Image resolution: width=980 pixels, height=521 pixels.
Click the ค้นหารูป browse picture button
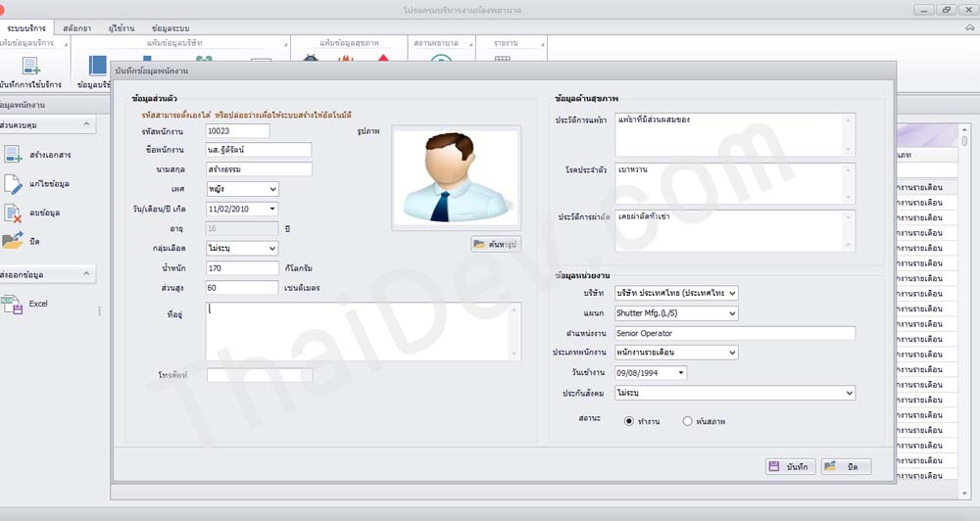pos(496,244)
